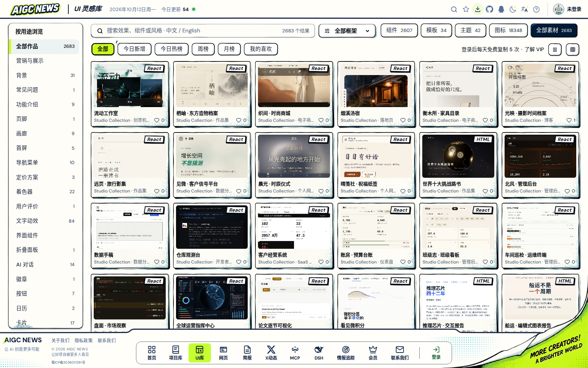Switch to two-column layout view
This screenshot has height=368, width=588.
tap(555, 49)
